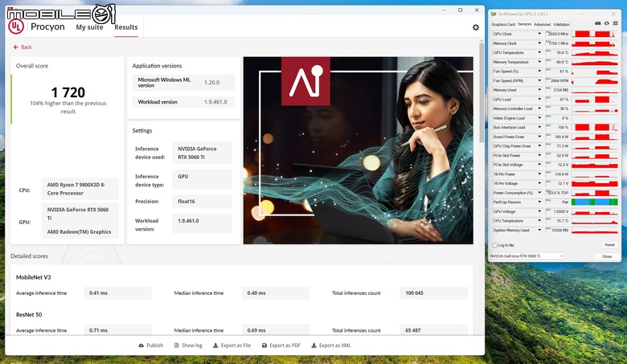The width and height of the screenshot is (627, 364).
Task: Click the GPU Clock red history graph
Action: pos(595,34)
